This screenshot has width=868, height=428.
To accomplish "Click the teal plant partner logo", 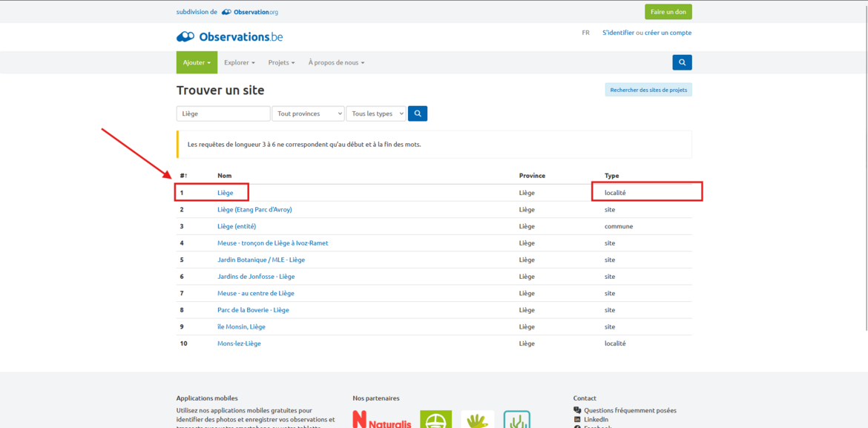I will [x=516, y=420].
